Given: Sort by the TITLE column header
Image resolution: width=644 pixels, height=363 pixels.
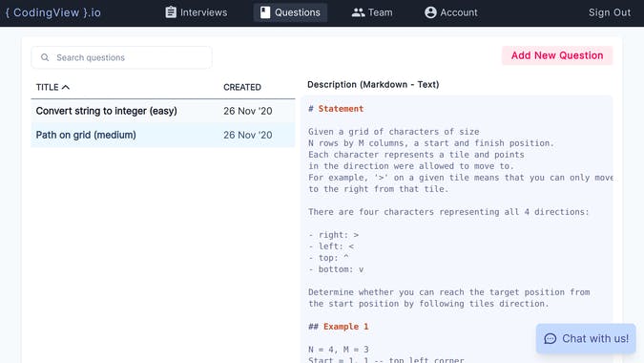Looking at the screenshot, I should coord(48,87).
